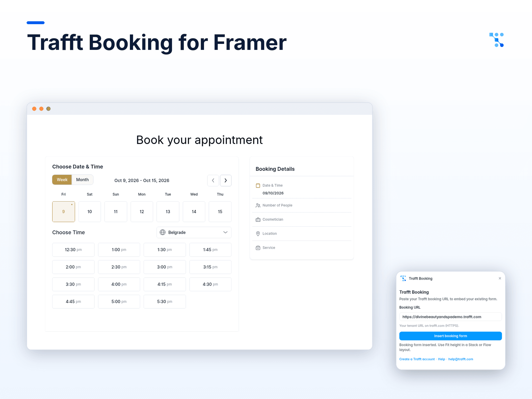The image size is (532, 399).
Task: Click the date range Oct 9, 2026 - Oct 15, 2026
Action: click(142, 181)
